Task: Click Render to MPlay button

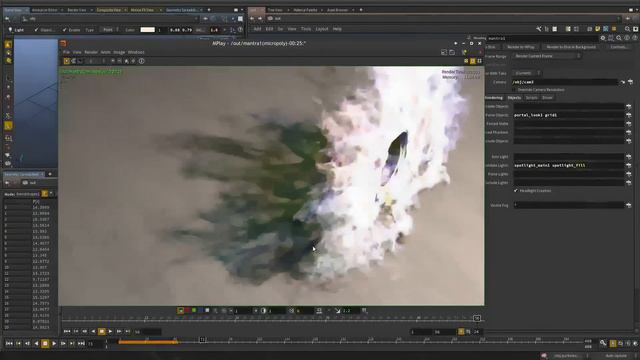Action: [x=520, y=47]
